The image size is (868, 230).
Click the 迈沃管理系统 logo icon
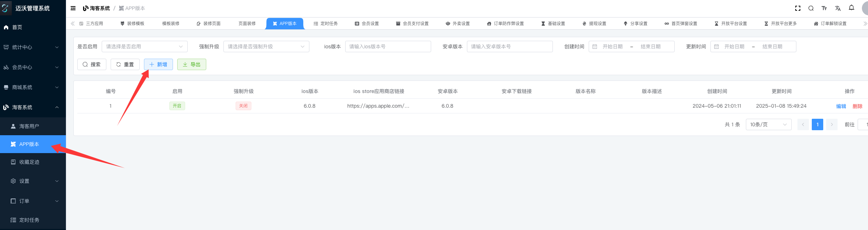5,8
